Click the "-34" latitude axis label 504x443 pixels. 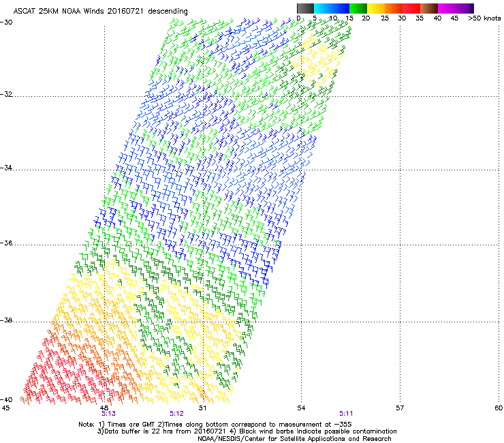point(6,168)
